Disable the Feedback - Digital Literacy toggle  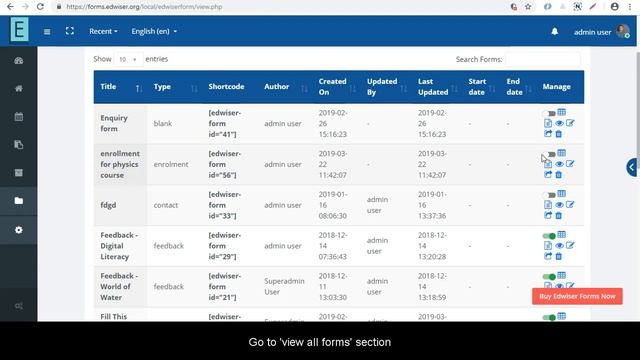pos(549,236)
